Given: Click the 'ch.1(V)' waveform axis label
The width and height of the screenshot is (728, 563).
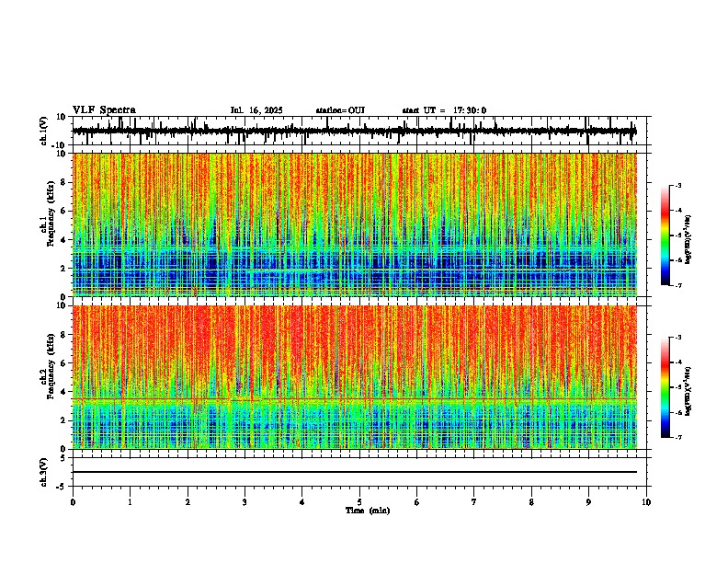Looking at the screenshot, I should pos(44,131).
